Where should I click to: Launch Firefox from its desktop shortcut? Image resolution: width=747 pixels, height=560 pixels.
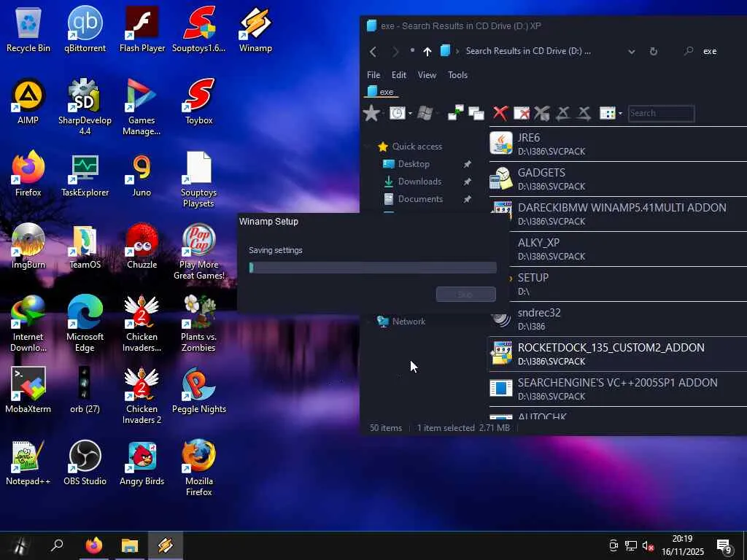click(28, 174)
